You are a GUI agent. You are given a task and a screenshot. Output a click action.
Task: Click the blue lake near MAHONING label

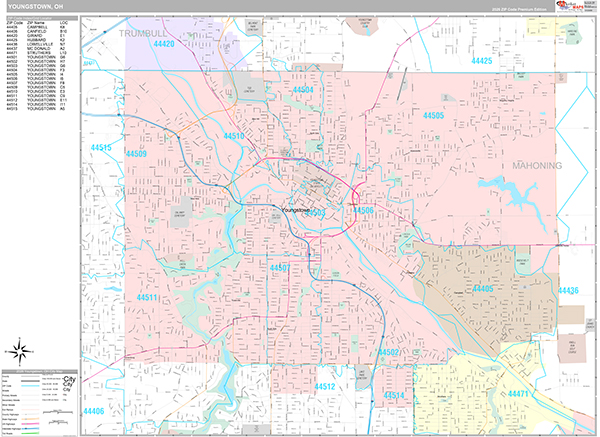point(513,199)
